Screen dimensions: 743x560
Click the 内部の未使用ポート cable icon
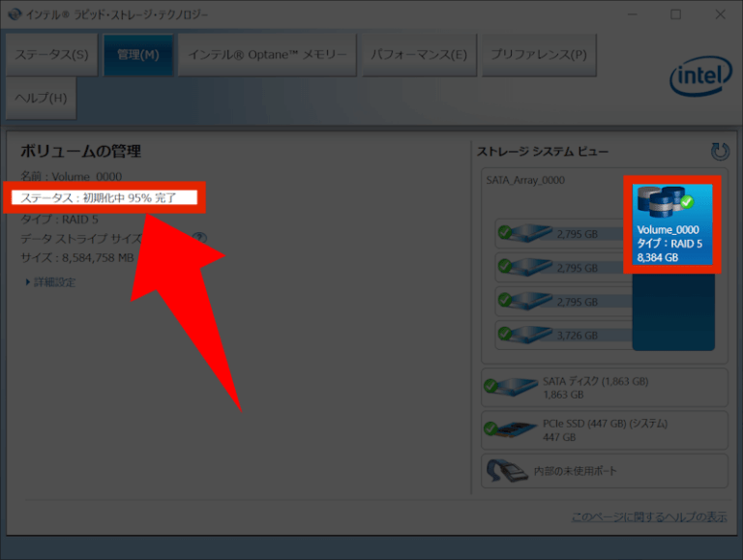point(505,471)
